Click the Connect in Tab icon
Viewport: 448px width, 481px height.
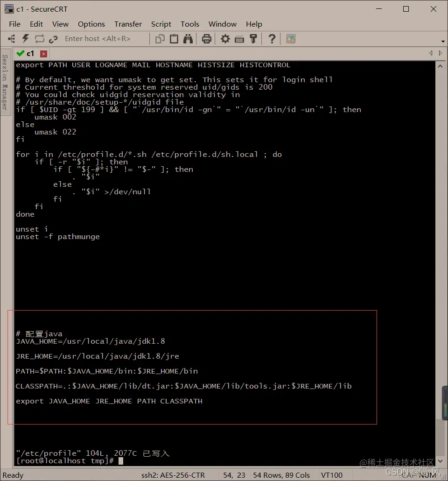pos(40,39)
